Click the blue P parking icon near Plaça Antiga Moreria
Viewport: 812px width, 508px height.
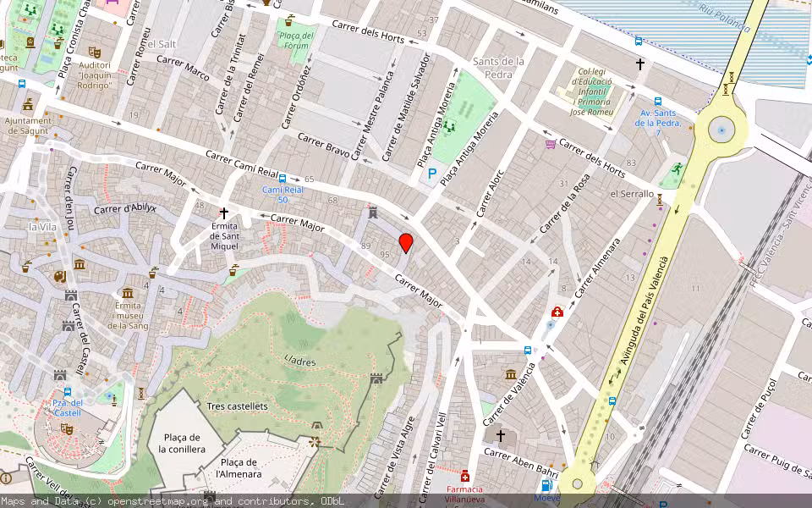coord(431,172)
